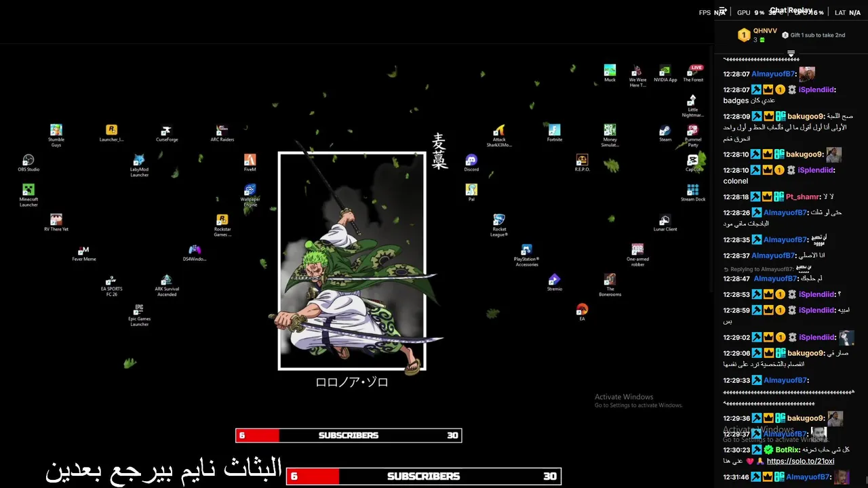Viewport: 868px width, 488px height.
Task: Open the Pummel Party desktop icon
Action: pyautogui.click(x=693, y=136)
